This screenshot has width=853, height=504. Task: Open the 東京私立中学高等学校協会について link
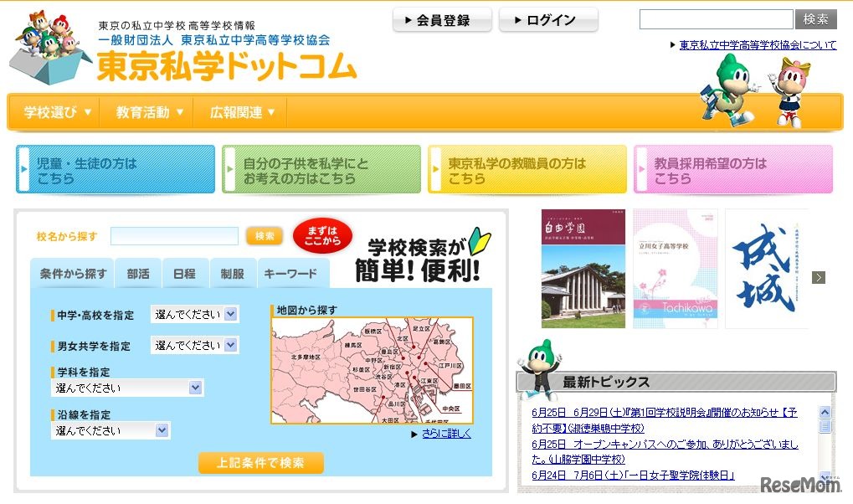pyautogui.click(x=753, y=44)
